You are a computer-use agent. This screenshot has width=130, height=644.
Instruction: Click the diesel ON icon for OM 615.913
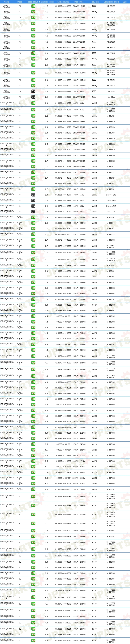[33, 195]
